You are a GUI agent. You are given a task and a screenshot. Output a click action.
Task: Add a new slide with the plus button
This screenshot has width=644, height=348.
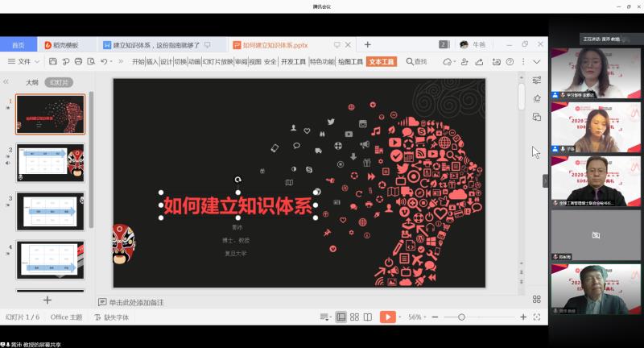(x=47, y=300)
